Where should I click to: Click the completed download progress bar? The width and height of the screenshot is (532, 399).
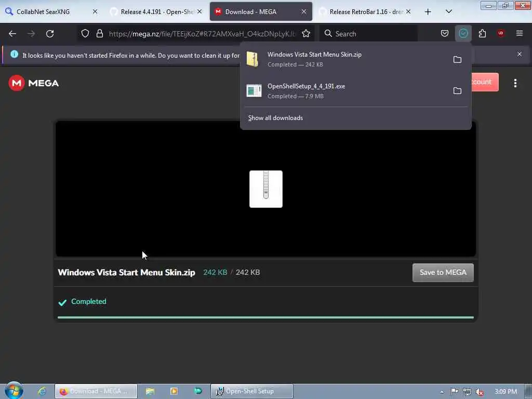click(265, 317)
